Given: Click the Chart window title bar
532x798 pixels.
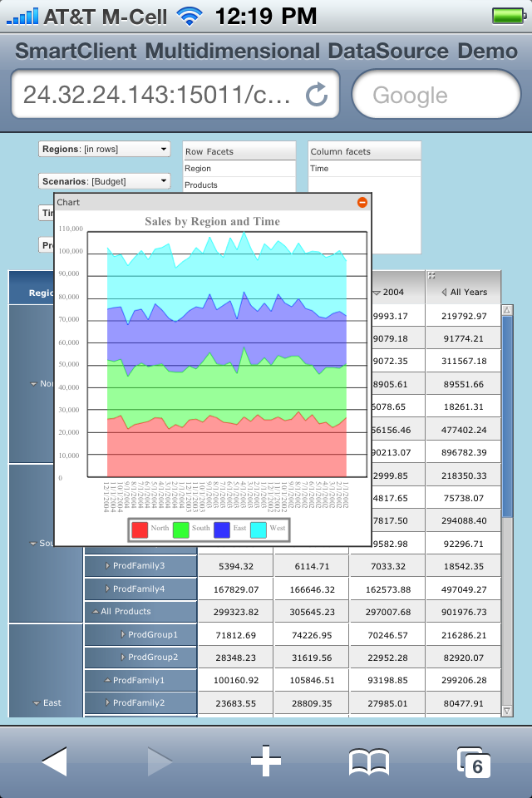Looking at the screenshot, I should [213, 203].
